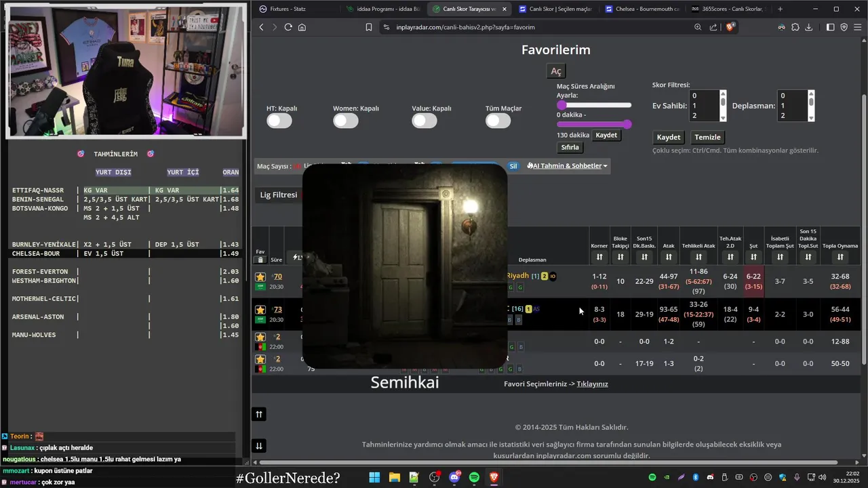The width and height of the screenshot is (868, 488).
Task: Click the taskbar volume speaker icon
Action: 822,477
